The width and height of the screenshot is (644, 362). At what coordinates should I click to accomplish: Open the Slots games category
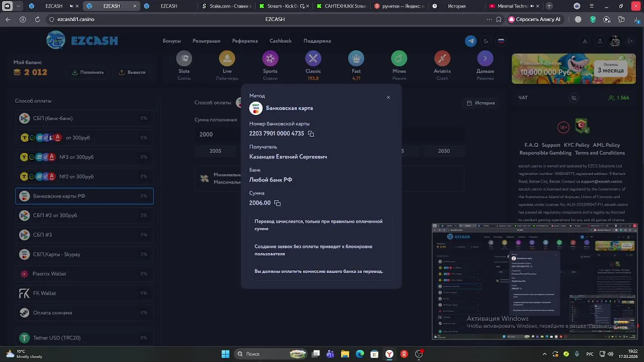pos(184,65)
